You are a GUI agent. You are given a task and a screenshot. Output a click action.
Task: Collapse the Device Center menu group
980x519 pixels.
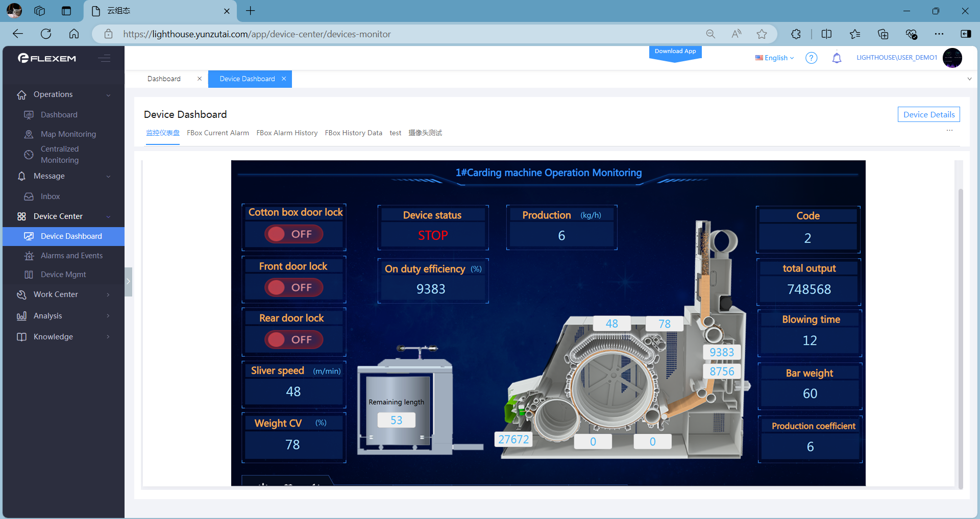point(108,217)
